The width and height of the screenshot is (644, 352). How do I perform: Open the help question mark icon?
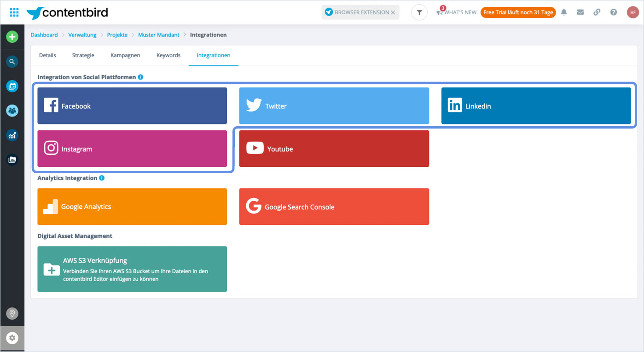(x=614, y=12)
